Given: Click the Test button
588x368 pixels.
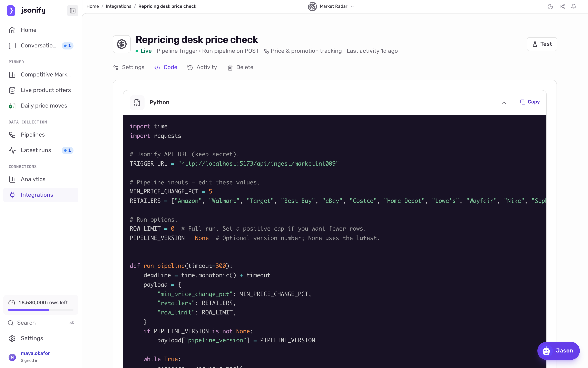Looking at the screenshot, I should pyautogui.click(x=542, y=44).
